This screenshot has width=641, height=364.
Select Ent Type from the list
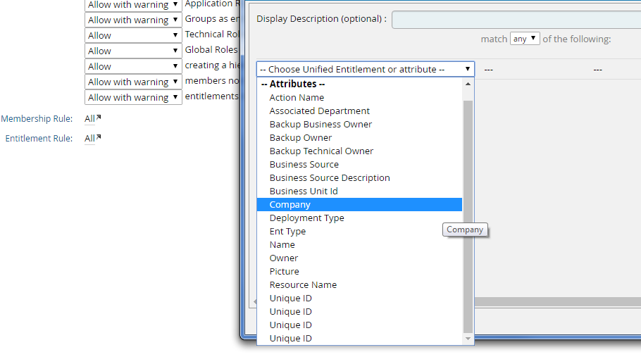pyautogui.click(x=359, y=231)
